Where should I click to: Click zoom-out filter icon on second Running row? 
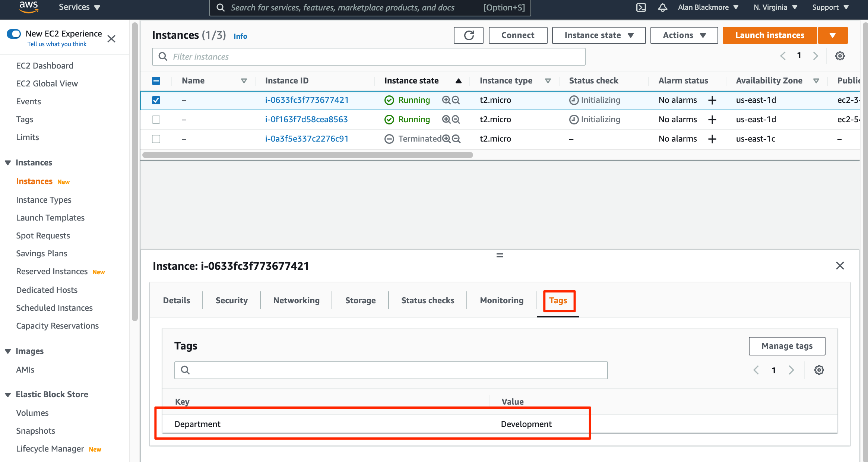click(456, 119)
